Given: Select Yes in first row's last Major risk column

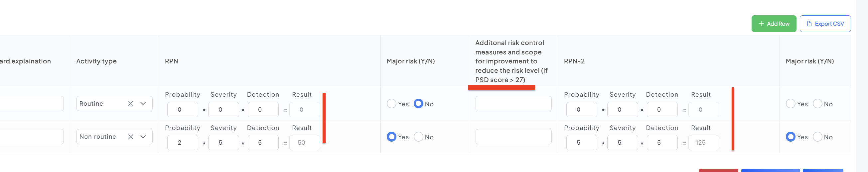Looking at the screenshot, I should pos(790,103).
